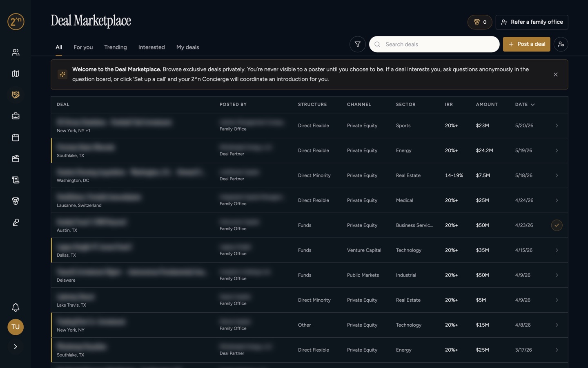Open the people sidebar icon

(16, 52)
